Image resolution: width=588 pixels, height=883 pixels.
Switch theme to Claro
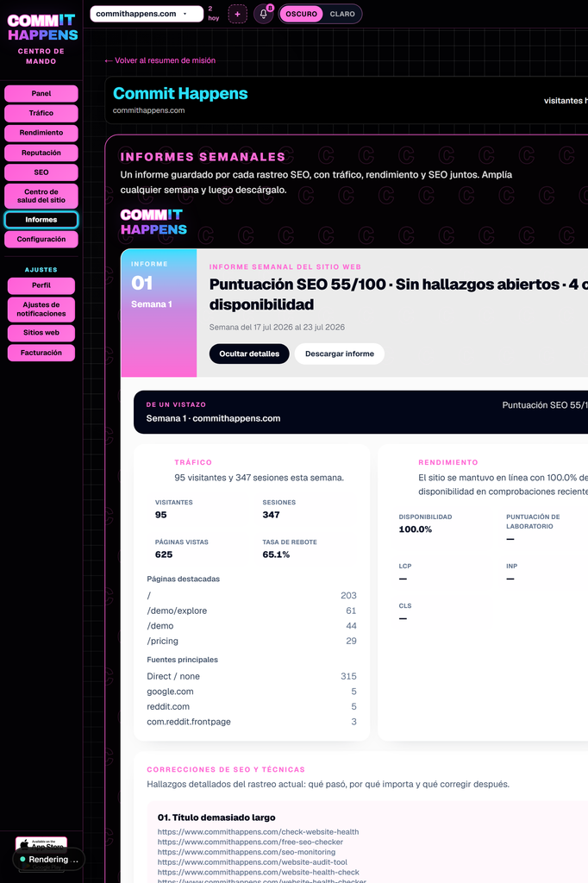click(342, 14)
